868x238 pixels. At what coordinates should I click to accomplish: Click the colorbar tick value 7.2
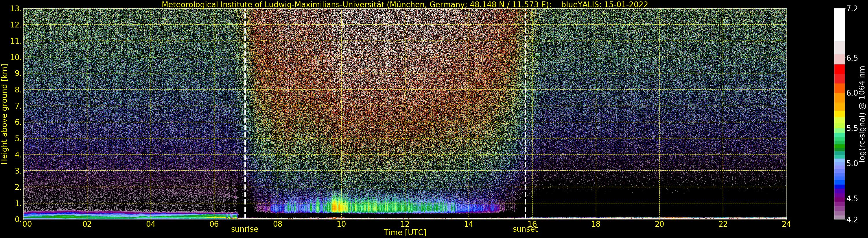(852, 9)
